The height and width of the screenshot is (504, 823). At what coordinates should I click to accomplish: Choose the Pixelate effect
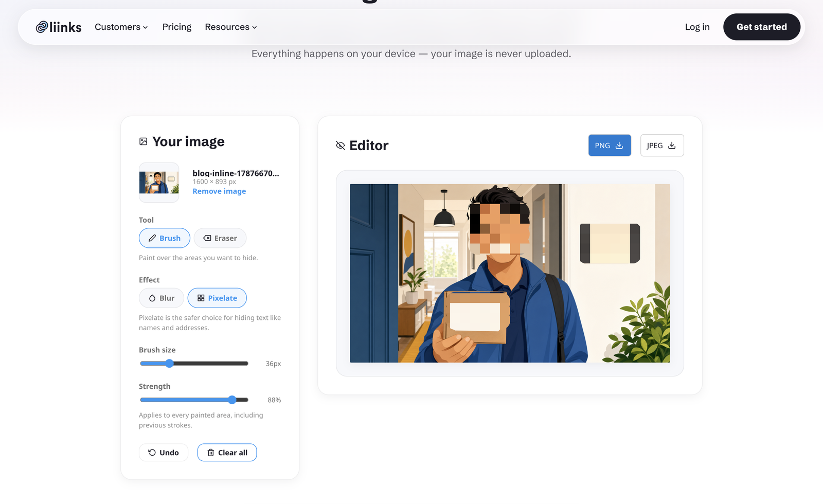[x=217, y=298]
